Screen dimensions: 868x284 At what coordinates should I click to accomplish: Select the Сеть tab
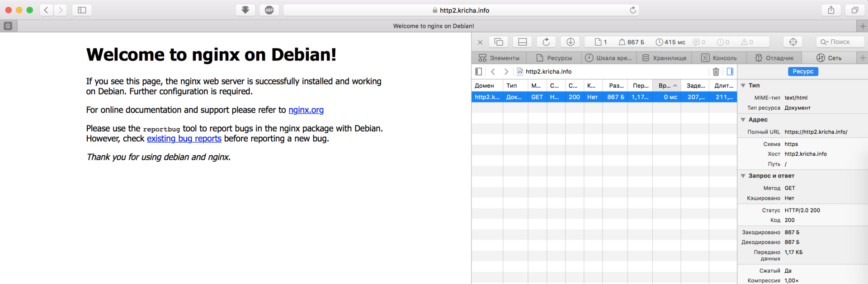tap(829, 58)
